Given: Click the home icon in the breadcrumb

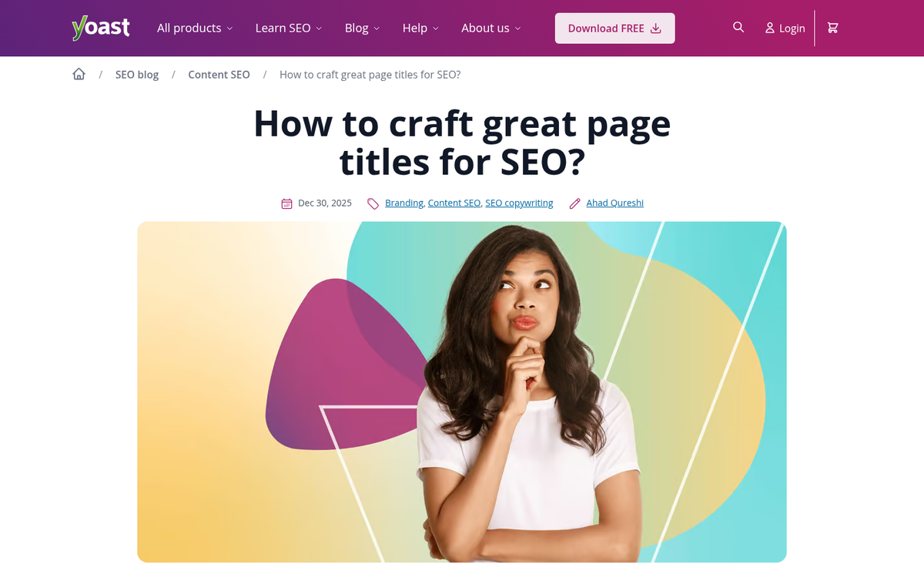Looking at the screenshot, I should (79, 73).
